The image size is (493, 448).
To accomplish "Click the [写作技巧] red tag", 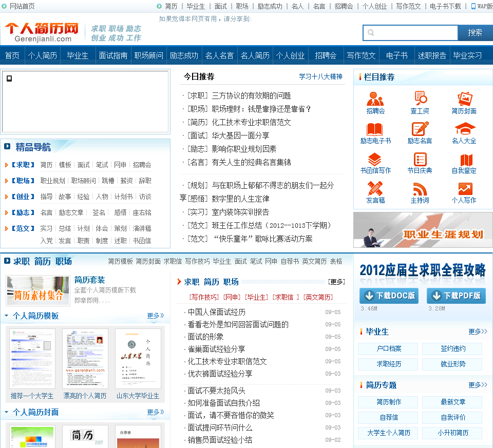I will coord(204,297).
